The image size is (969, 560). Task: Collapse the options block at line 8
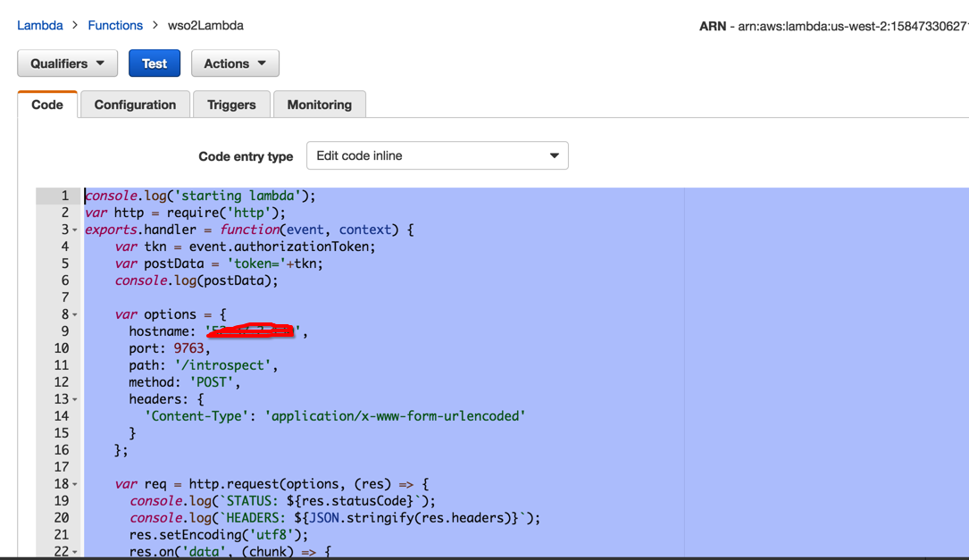click(75, 314)
